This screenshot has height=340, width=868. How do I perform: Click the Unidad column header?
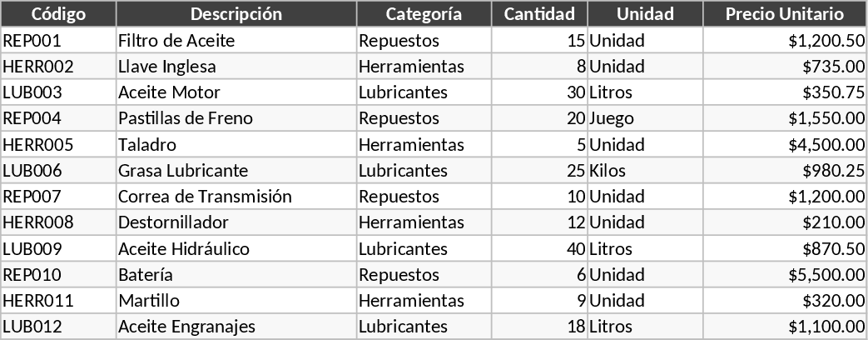click(645, 14)
